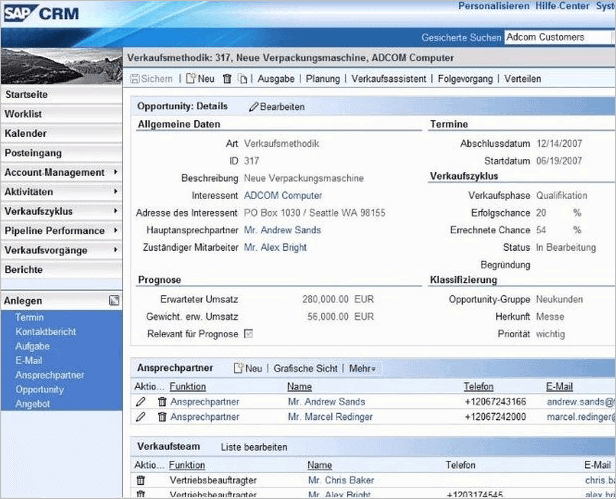Open the Mehr dropdown in Ansprechpartner

point(362,369)
